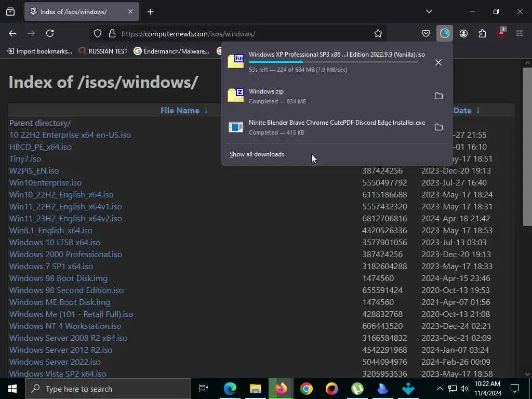This screenshot has height=399, width=532.
Task: Click Show all downloads
Action: 257,154
